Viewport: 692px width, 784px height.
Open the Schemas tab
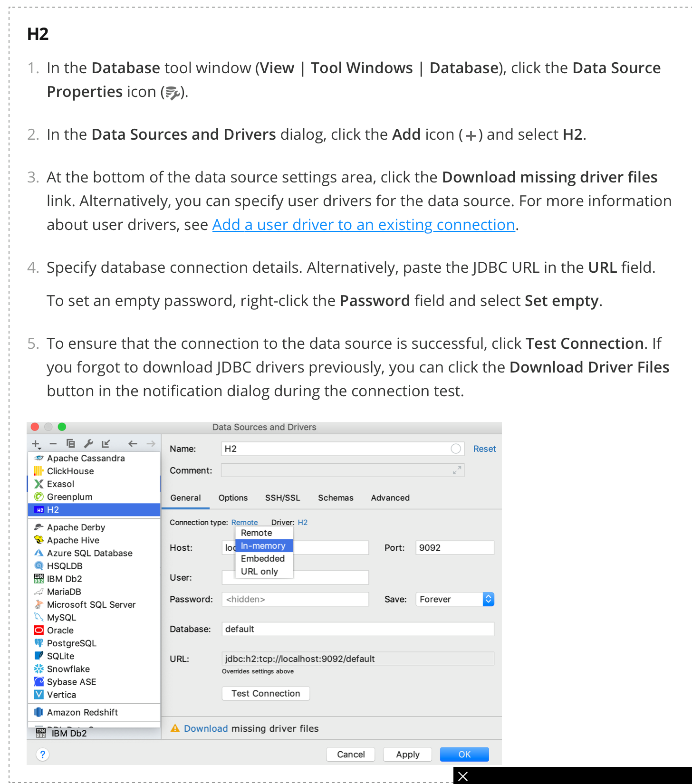(336, 498)
